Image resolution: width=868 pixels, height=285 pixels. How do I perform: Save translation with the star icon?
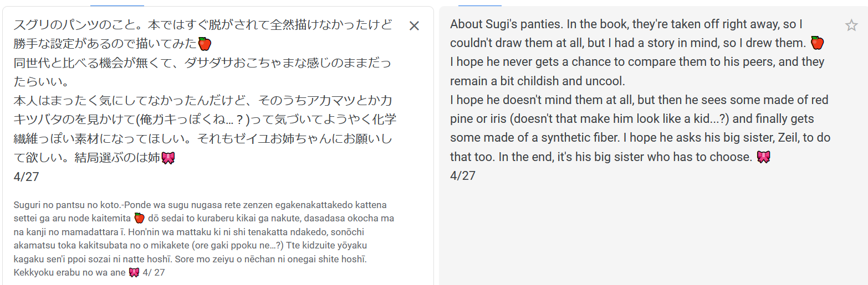851,25
